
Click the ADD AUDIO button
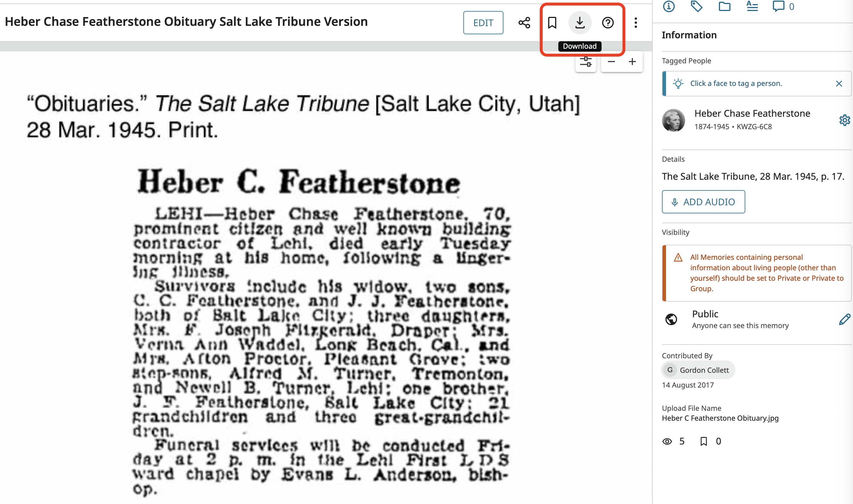point(703,202)
